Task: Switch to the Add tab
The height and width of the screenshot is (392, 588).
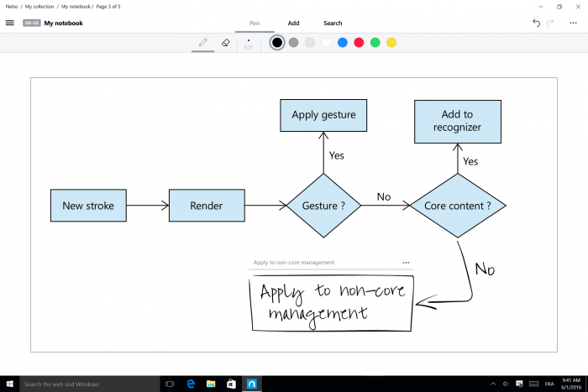Action: click(293, 24)
